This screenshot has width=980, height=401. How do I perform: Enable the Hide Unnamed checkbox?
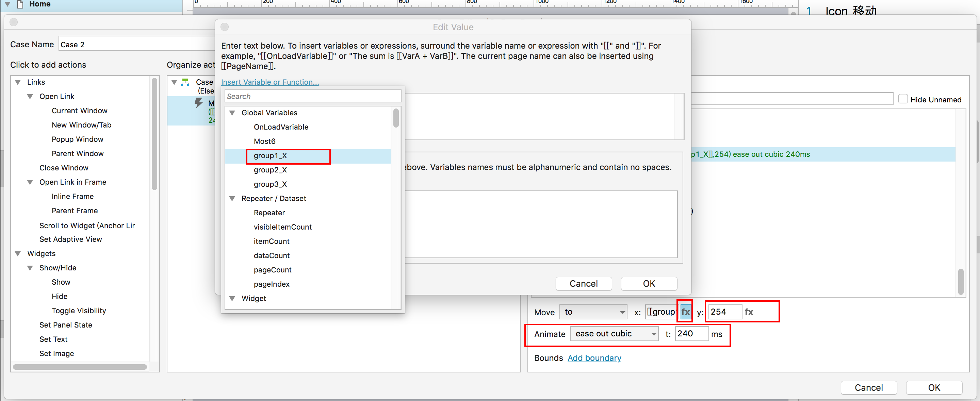(902, 99)
